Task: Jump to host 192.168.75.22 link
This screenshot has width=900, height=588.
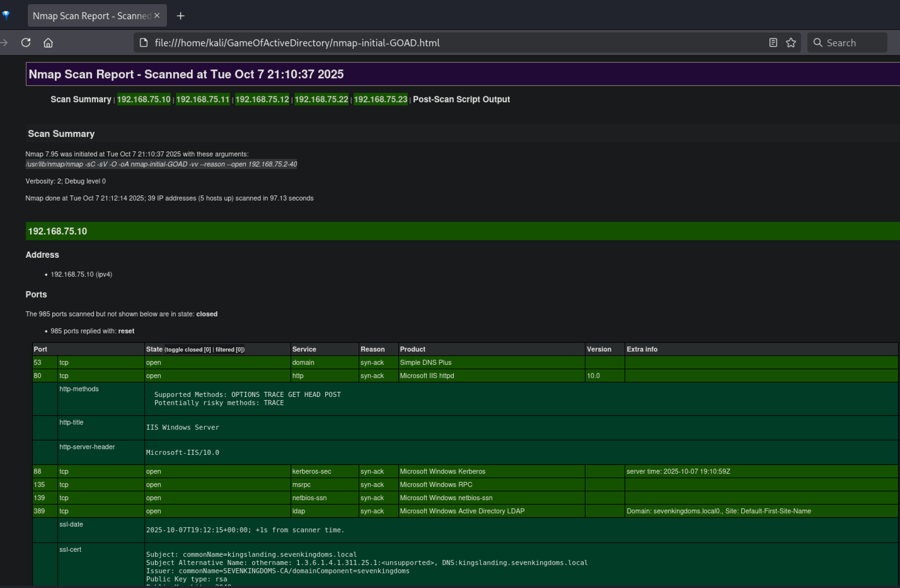Action: [321, 99]
